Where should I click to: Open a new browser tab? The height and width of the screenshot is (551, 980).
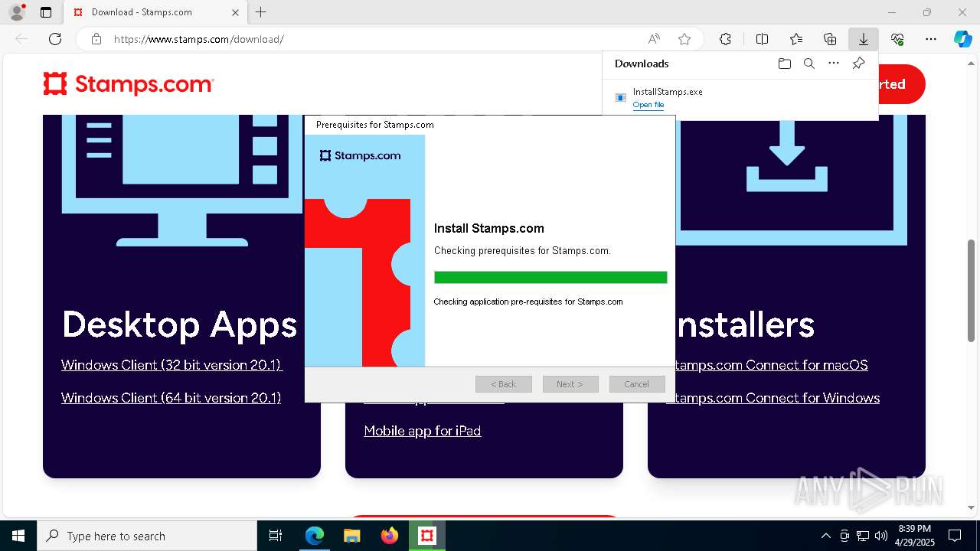click(x=261, y=12)
